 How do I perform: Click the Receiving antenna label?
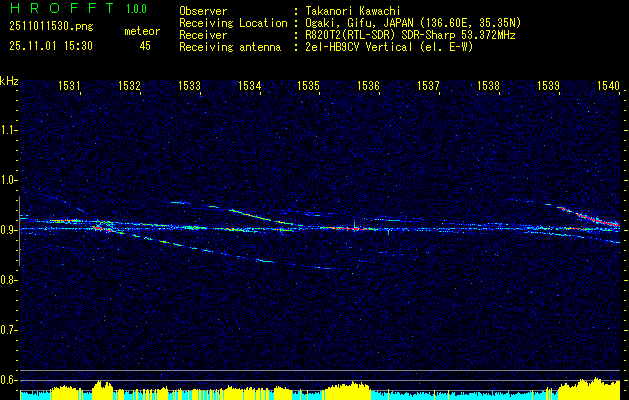pyautogui.click(x=230, y=47)
